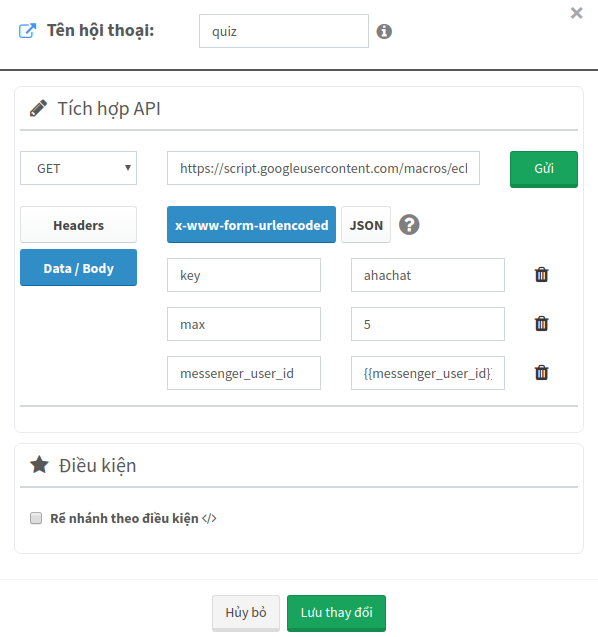Viewport: 598px width, 637px height.
Task: Remove messenger_user_id row via trash icon
Action: click(x=541, y=373)
